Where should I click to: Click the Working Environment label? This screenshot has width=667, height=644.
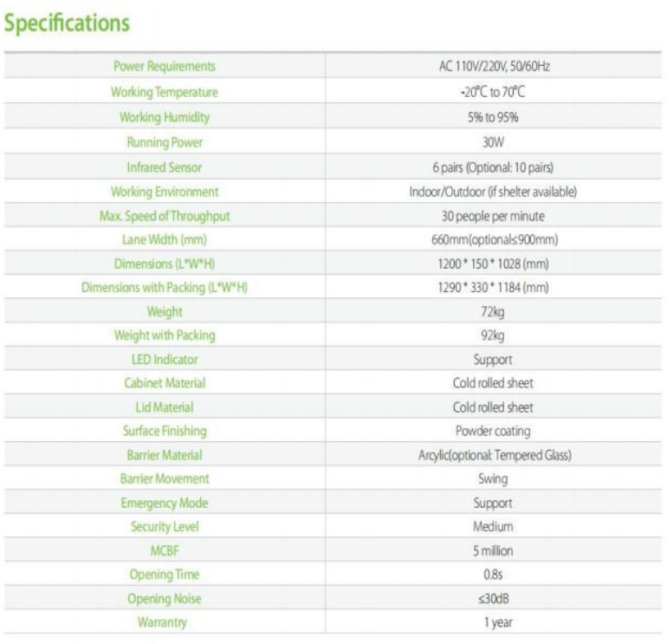[x=165, y=192]
